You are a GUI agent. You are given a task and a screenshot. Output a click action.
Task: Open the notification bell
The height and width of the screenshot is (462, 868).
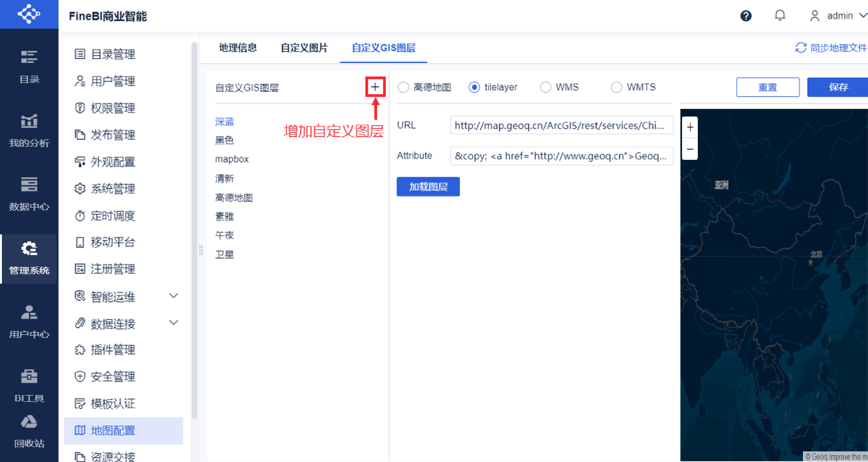coord(780,16)
